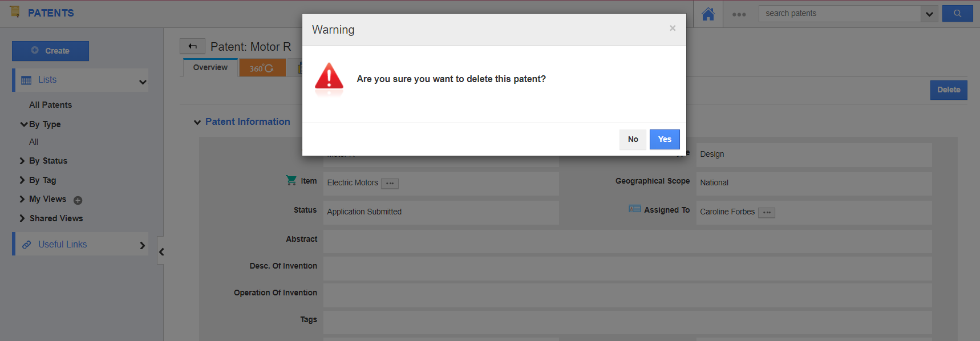980x341 pixels.
Task: Open the three-dots more menu in header
Action: pos(739,14)
